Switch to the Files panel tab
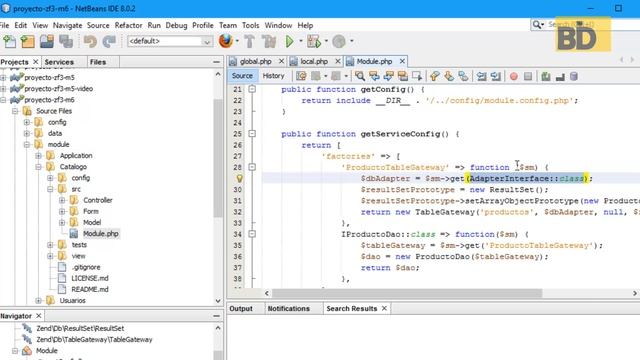 [x=98, y=62]
